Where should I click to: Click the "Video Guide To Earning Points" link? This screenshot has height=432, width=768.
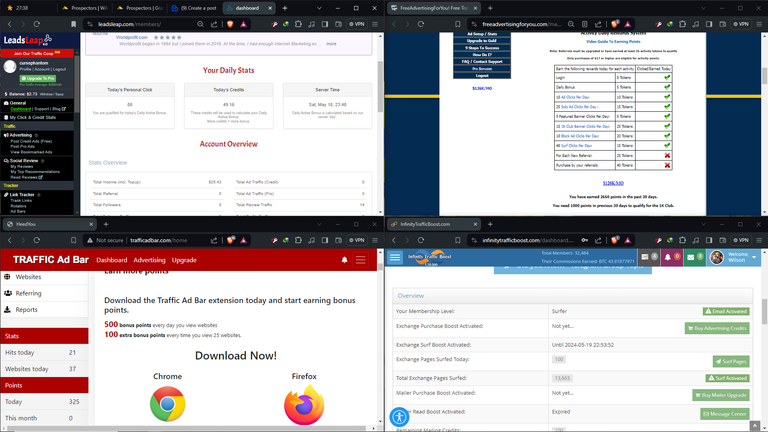click(x=613, y=42)
